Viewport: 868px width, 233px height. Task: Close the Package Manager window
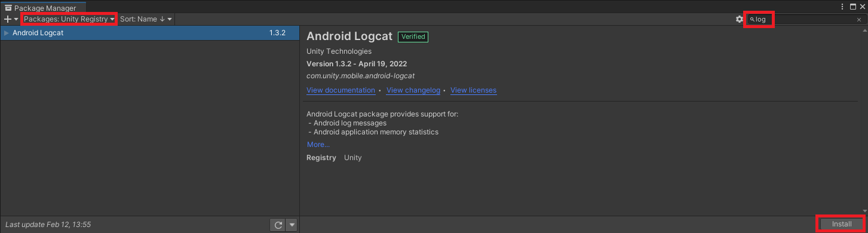(x=862, y=7)
